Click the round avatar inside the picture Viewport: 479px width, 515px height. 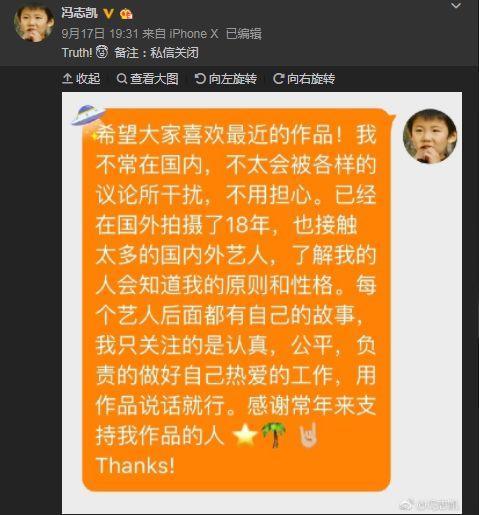pos(430,136)
